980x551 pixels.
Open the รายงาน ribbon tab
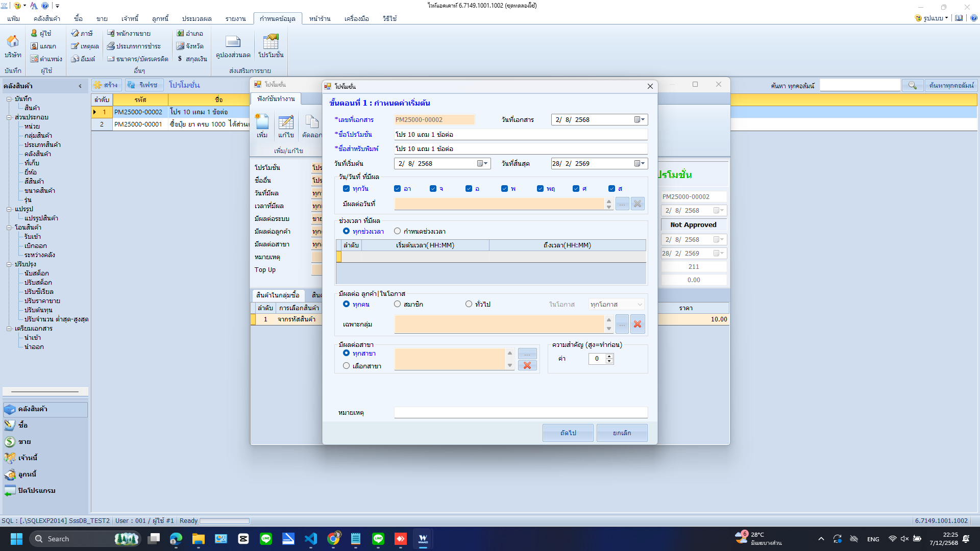235,18
